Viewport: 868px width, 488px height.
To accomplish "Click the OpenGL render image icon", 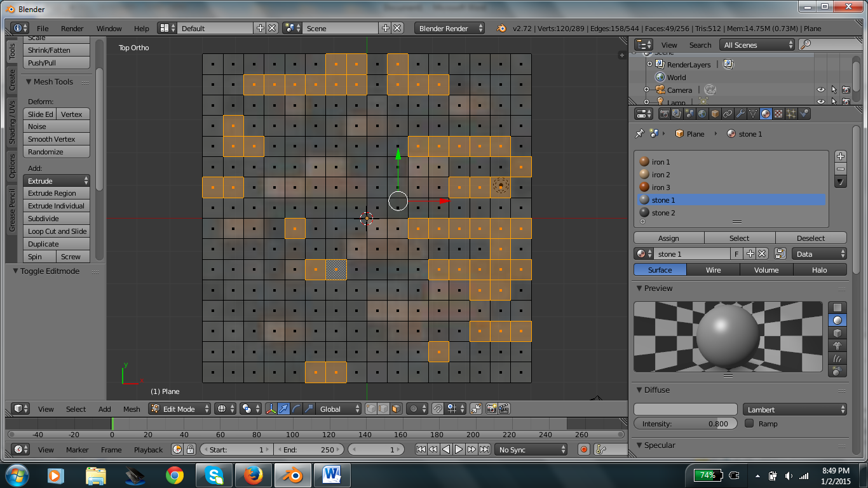I will click(x=492, y=409).
